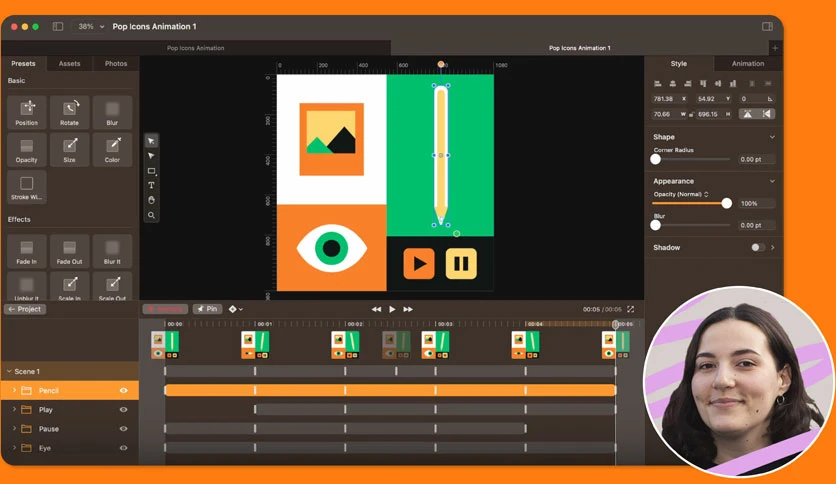Hide the Pencil layer
The width and height of the screenshot is (836, 484).
click(124, 391)
